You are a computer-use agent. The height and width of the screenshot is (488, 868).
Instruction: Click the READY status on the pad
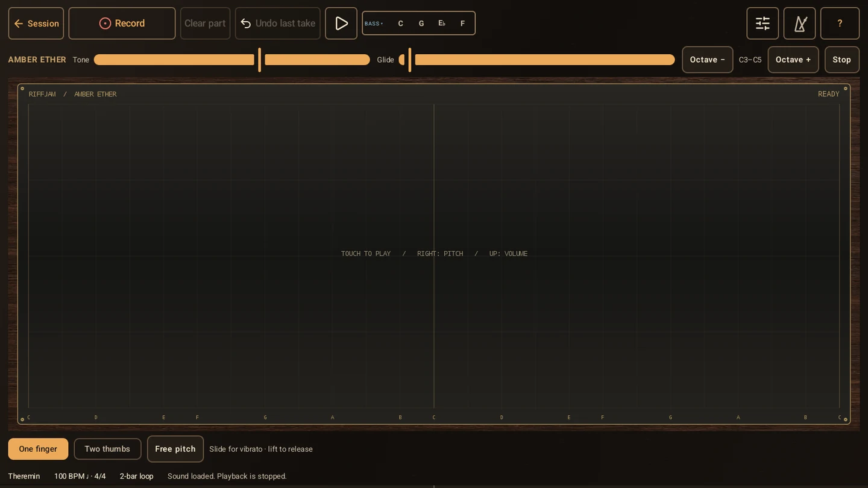[x=829, y=94]
